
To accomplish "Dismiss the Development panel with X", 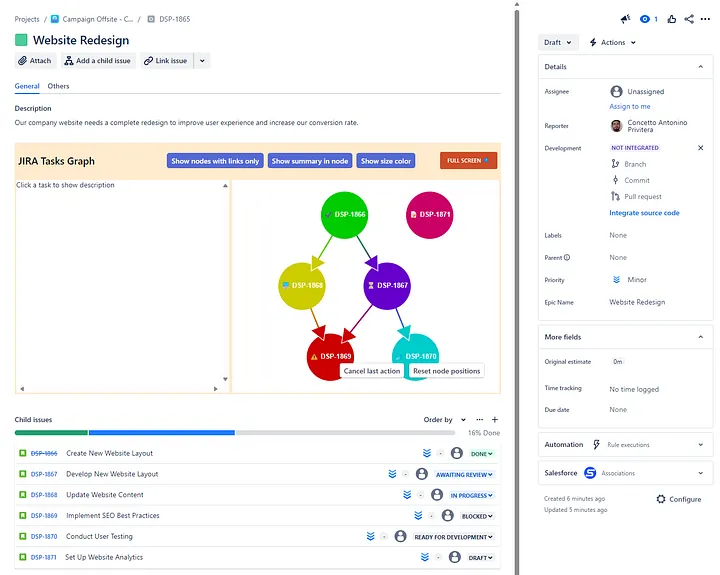I will click(700, 148).
